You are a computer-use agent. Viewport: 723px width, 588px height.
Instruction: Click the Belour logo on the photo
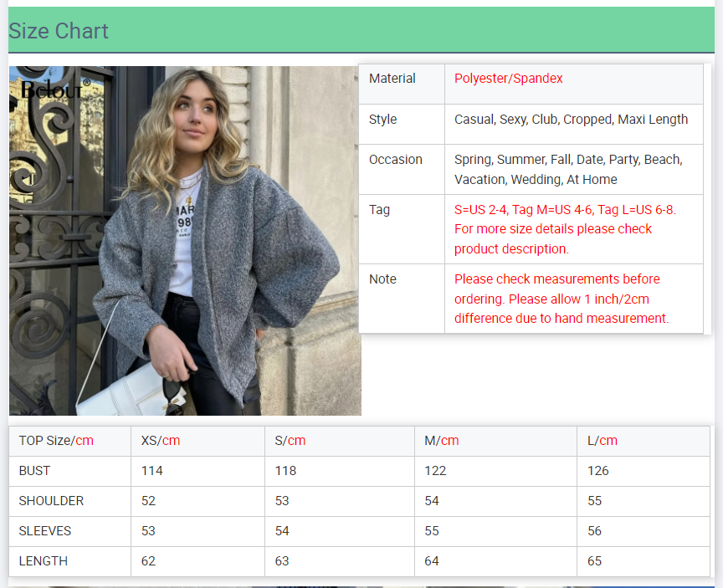coord(55,89)
